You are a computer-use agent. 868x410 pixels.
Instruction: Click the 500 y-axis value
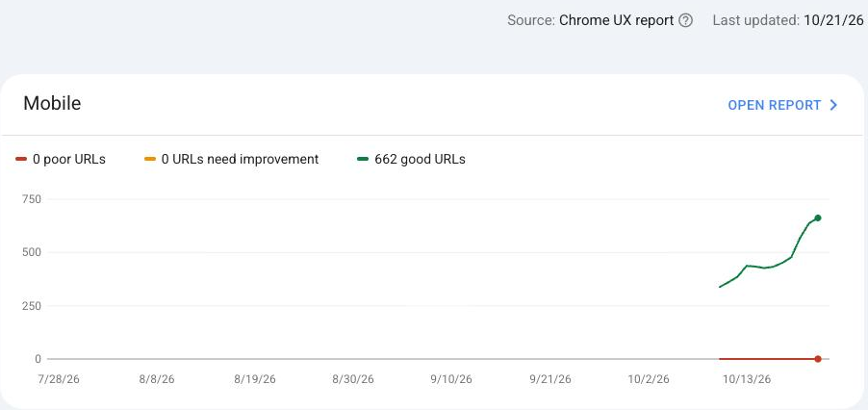(32, 252)
